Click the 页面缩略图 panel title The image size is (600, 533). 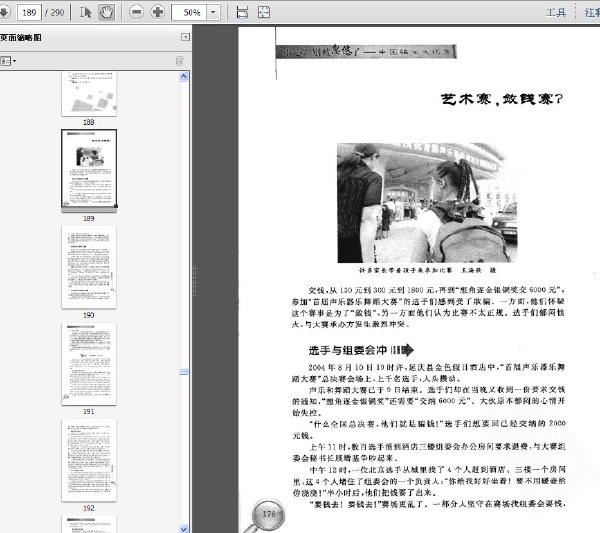point(21,37)
